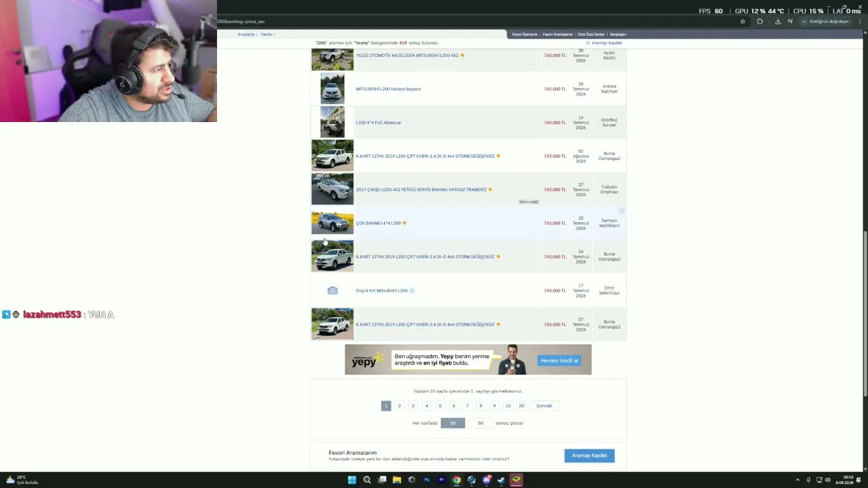868x488 pixels.
Task: Open ÇOK BAKIMLI 4*4 L200 listing
Action: (x=378, y=223)
